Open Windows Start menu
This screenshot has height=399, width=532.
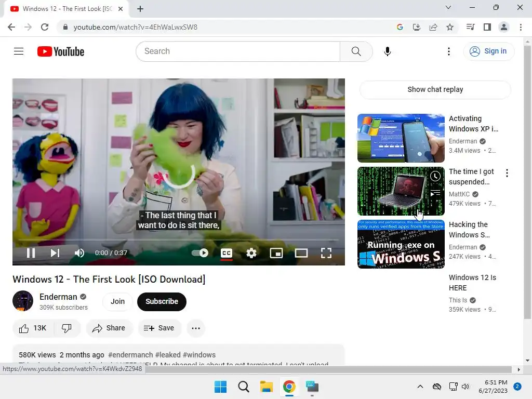(220, 387)
